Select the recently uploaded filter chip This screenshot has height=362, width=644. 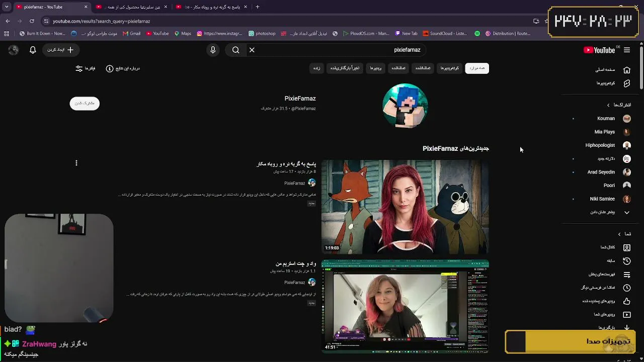tap(345, 68)
